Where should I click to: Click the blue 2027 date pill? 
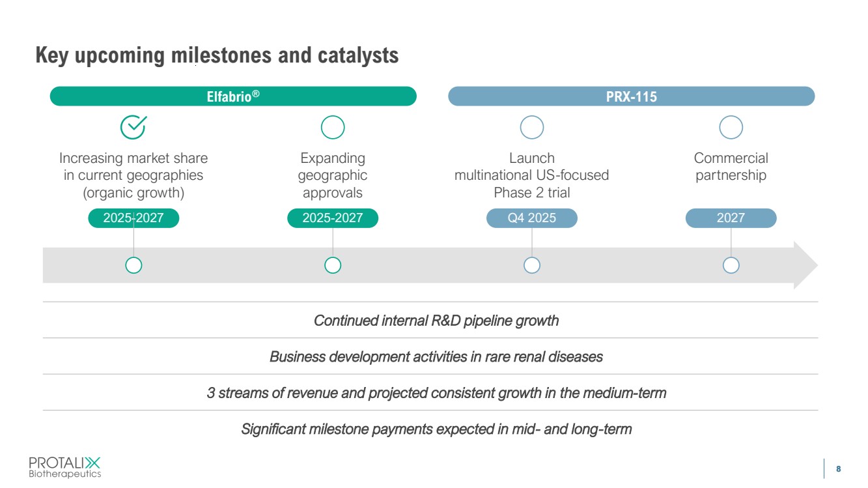[x=731, y=218]
